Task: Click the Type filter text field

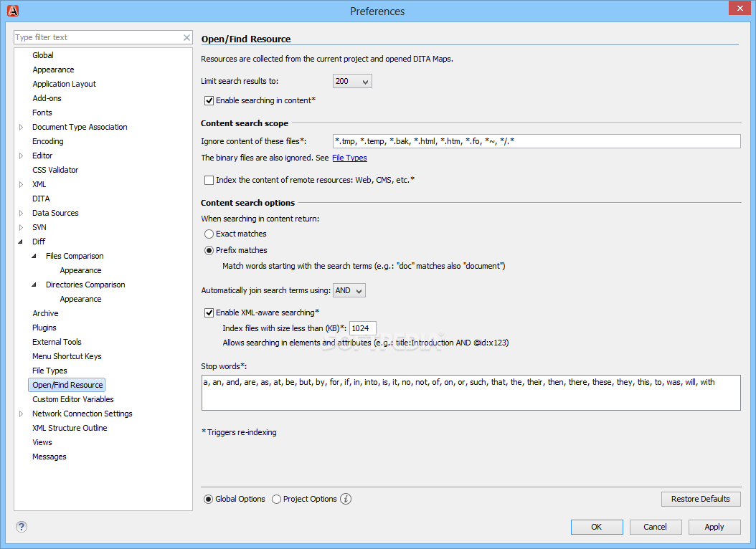Action: click(98, 37)
